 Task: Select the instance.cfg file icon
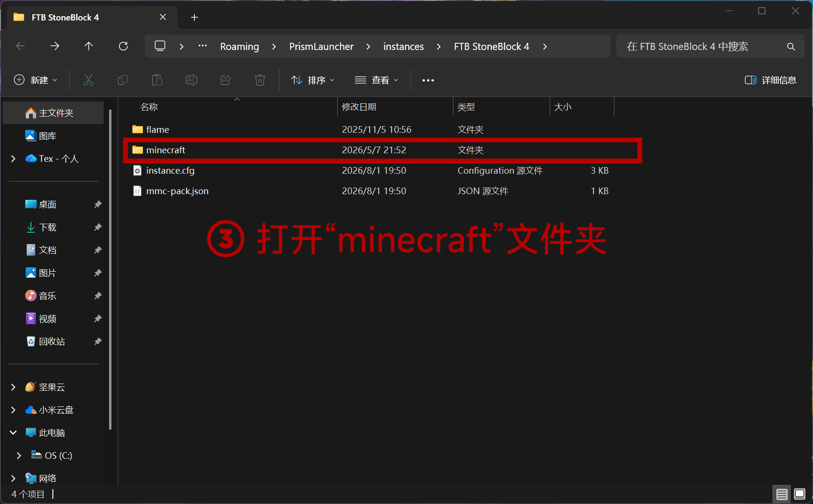point(137,170)
